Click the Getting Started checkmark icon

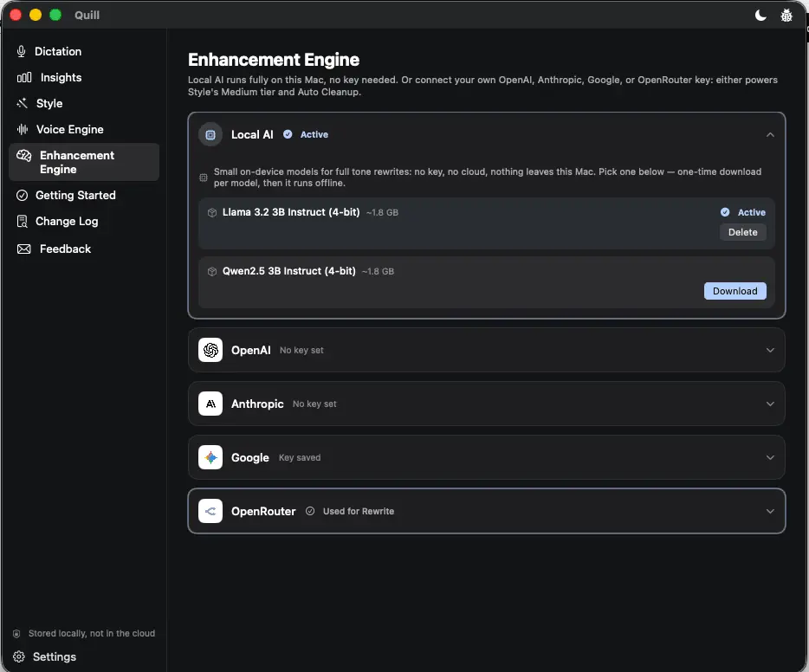(x=23, y=196)
